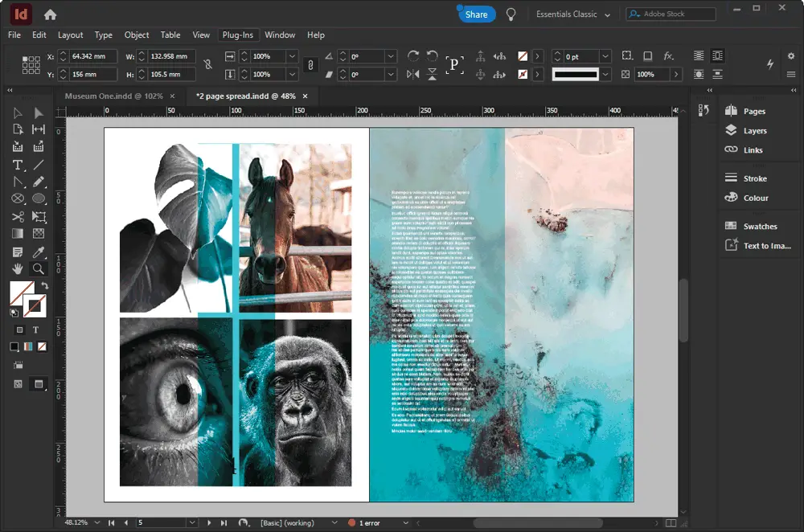The width and height of the screenshot is (804, 532).
Task: Select the Eyedropper tool
Action: (x=39, y=252)
